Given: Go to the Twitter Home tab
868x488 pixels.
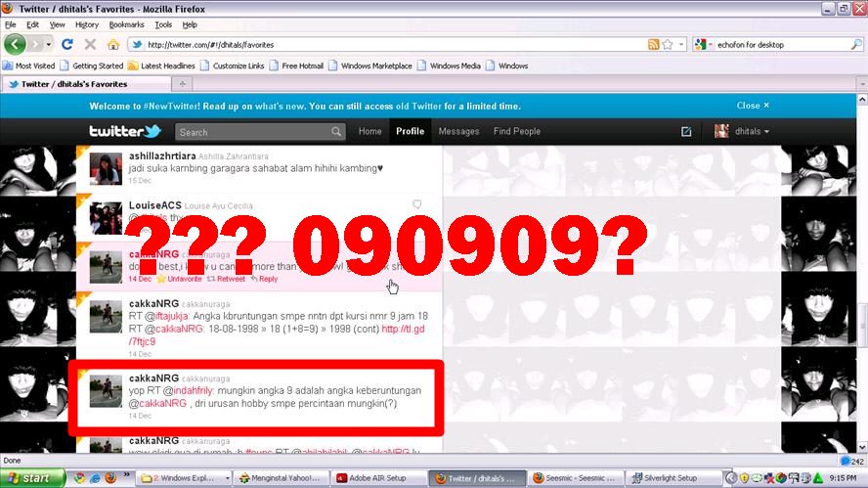Looking at the screenshot, I should [369, 131].
